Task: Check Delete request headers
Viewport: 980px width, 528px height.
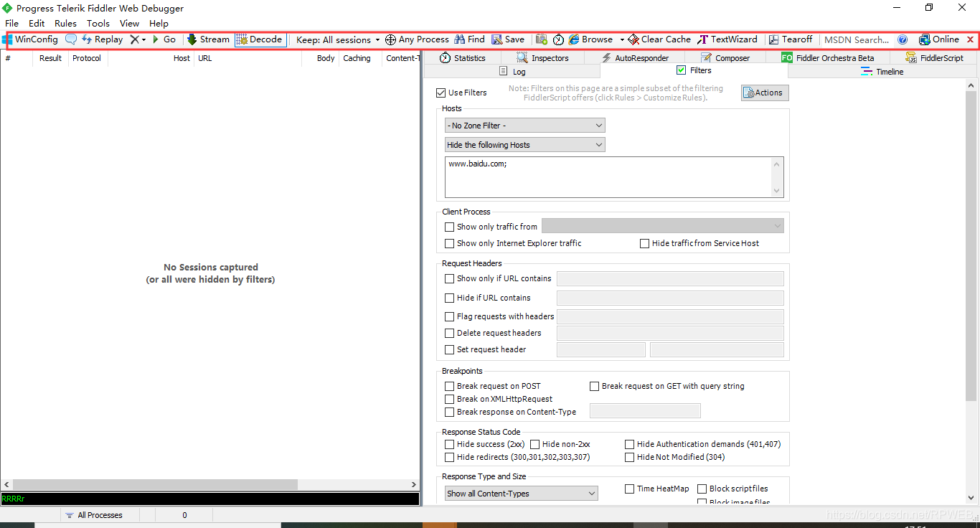Action: pyautogui.click(x=450, y=333)
